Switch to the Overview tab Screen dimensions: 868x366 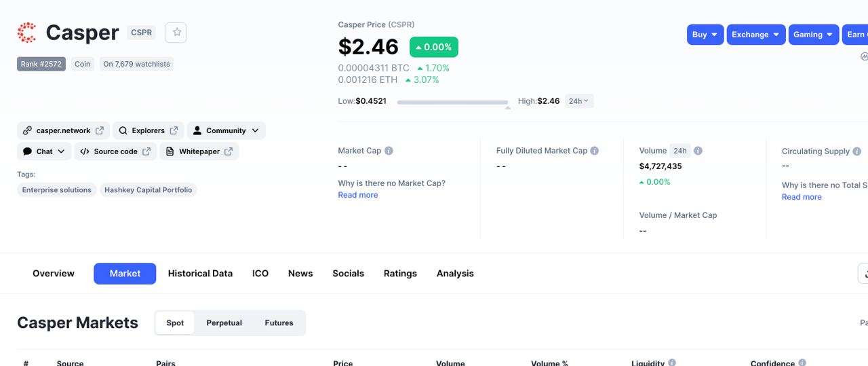pyautogui.click(x=54, y=274)
